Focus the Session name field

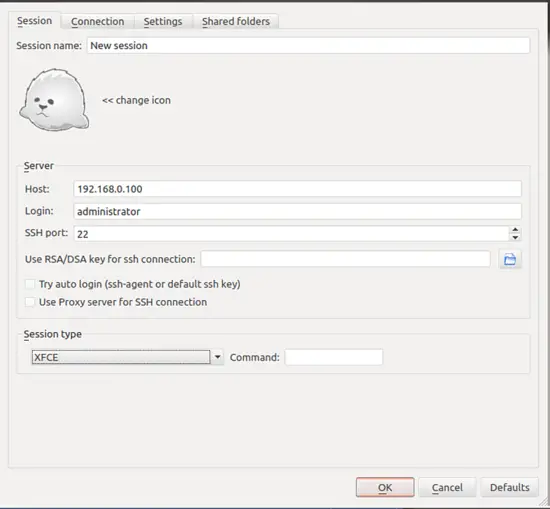coord(308,46)
